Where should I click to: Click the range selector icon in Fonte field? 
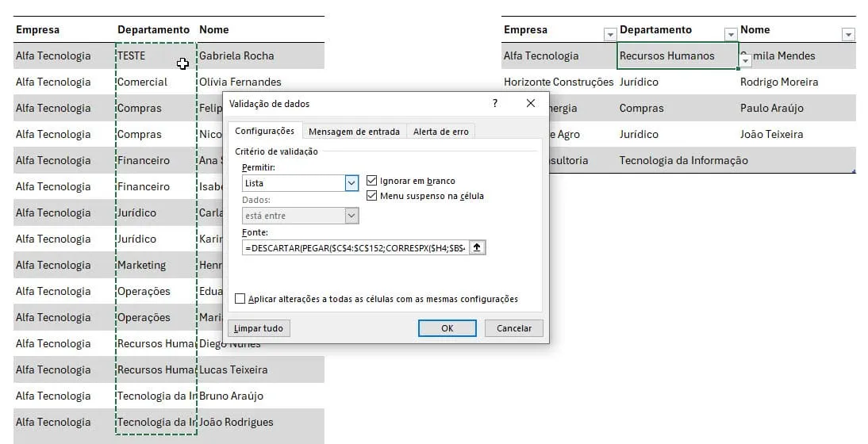pyautogui.click(x=477, y=247)
